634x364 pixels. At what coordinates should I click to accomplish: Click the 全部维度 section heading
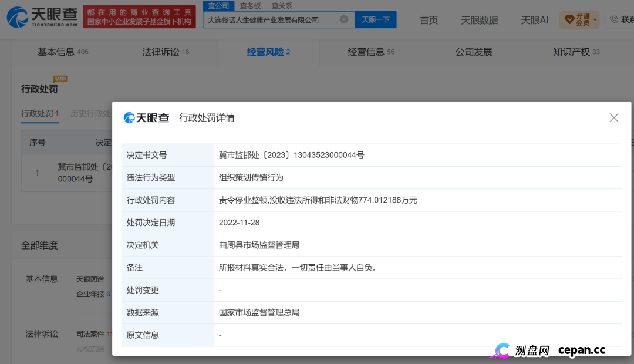tap(40, 245)
